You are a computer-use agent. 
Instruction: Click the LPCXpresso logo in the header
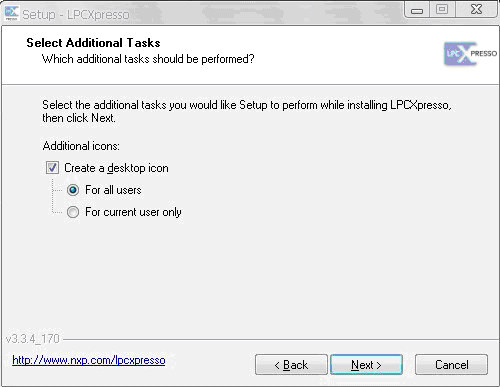pos(470,53)
